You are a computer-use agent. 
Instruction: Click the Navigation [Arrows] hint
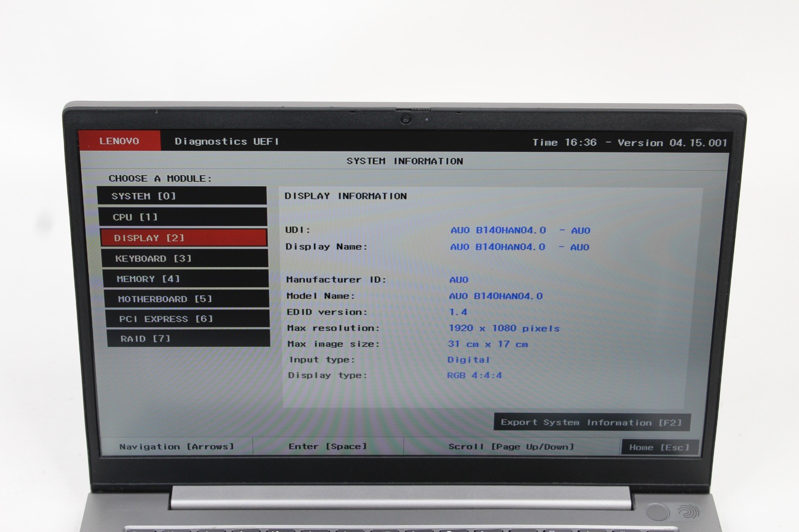177,446
